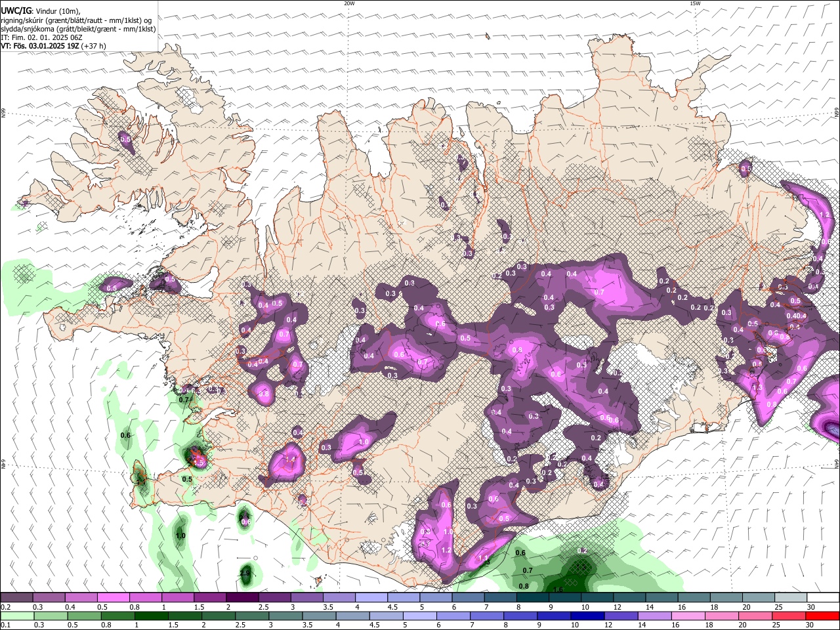Click the 1.4 snowfall value on the map

(x=290, y=459)
